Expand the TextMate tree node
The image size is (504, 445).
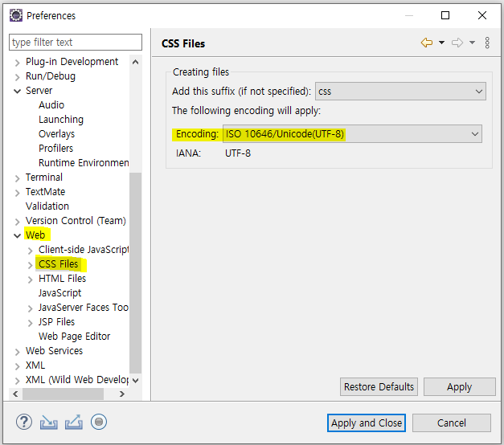coord(18,193)
